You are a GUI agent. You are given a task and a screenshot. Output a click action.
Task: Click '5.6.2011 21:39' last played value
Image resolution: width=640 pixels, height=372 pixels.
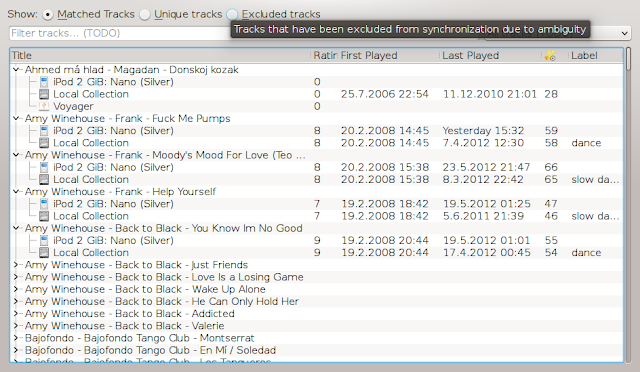[x=483, y=216]
